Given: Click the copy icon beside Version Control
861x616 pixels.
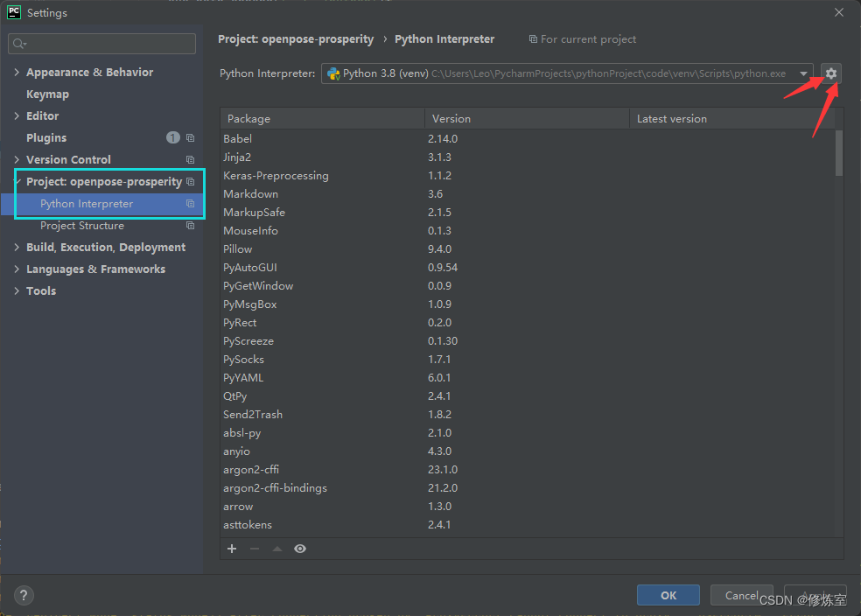Looking at the screenshot, I should coord(190,160).
